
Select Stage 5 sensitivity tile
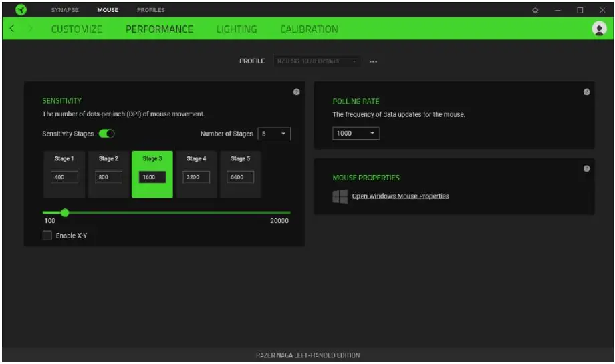coord(241,174)
